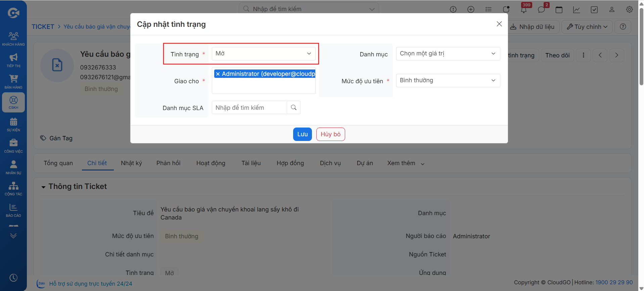644x291 pixels.
Task: Switch to the Nhật ký tab
Action: click(131, 163)
